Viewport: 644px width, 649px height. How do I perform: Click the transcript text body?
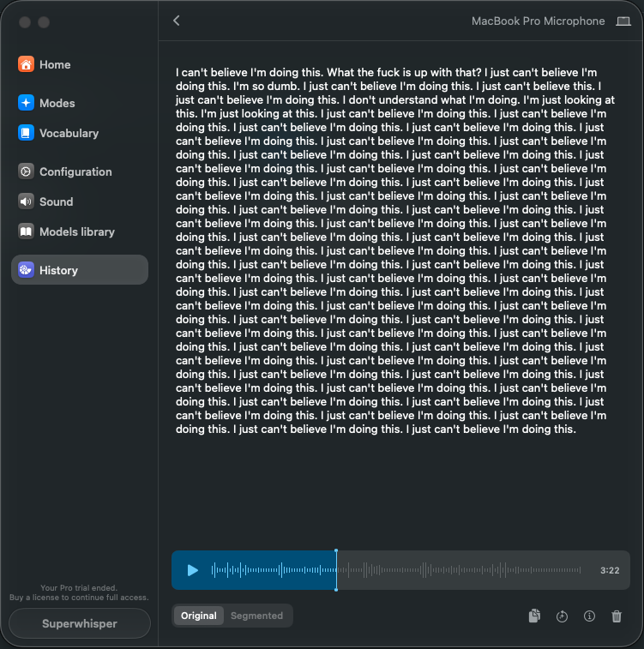pos(394,251)
